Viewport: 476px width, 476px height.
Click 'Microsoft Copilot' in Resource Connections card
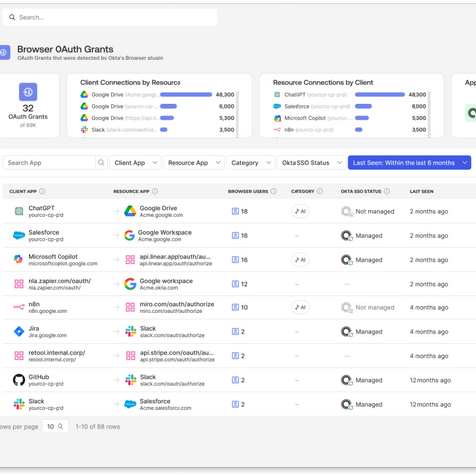(304, 118)
